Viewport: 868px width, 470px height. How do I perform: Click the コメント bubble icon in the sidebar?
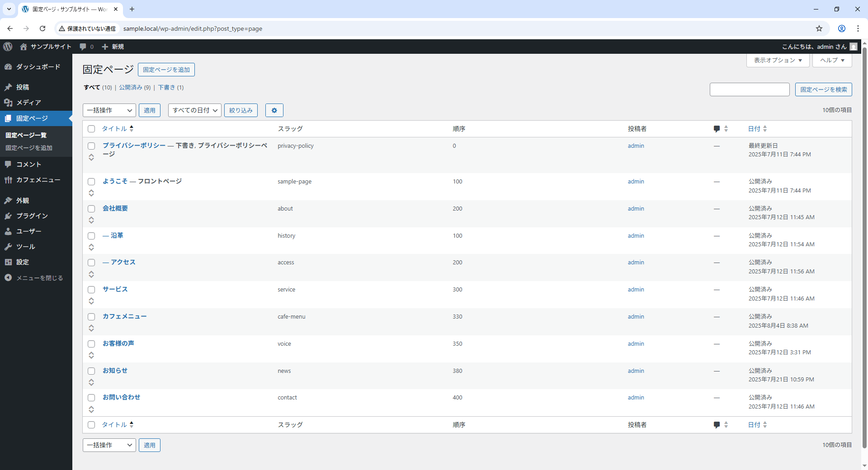click(8, 164)
